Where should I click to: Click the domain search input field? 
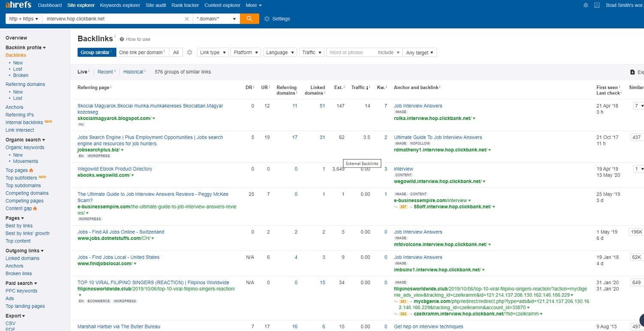coord(113,19)
